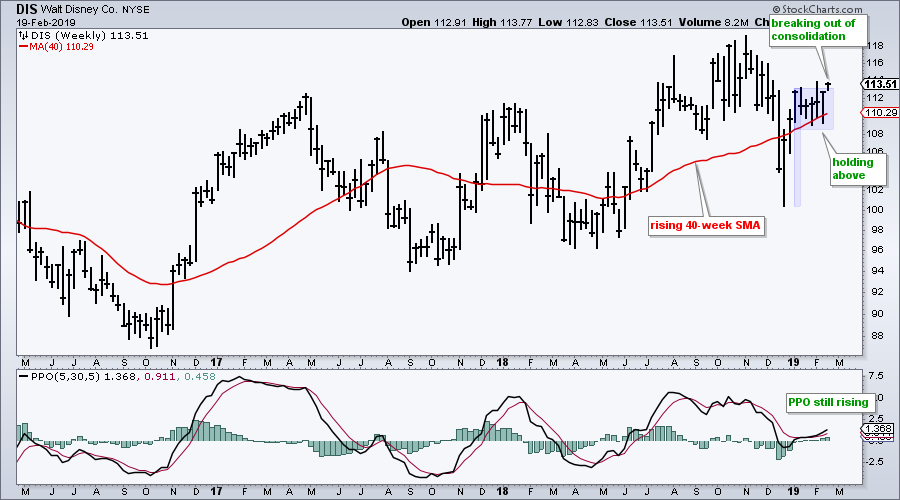
Task: Click the '19' year label on the price chart's time axis
Action: (793, 362)
